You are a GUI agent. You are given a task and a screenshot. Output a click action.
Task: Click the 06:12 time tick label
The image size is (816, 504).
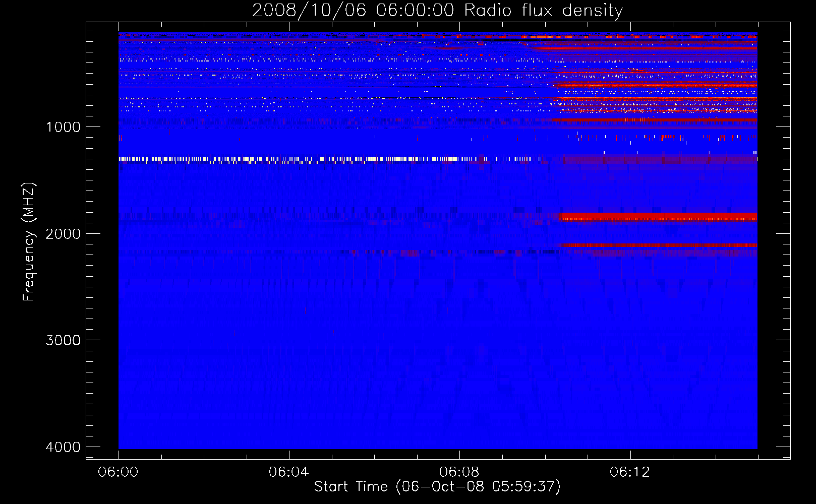tap(629, 472)
